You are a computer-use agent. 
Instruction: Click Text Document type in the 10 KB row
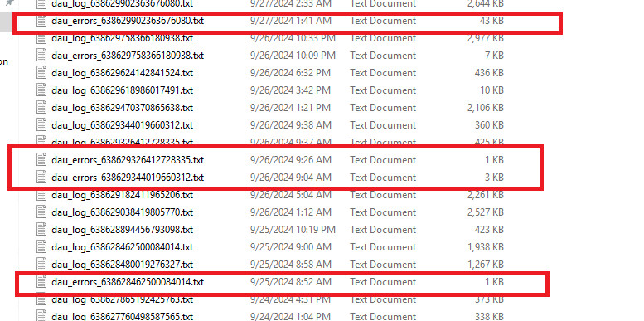[383, 90]
